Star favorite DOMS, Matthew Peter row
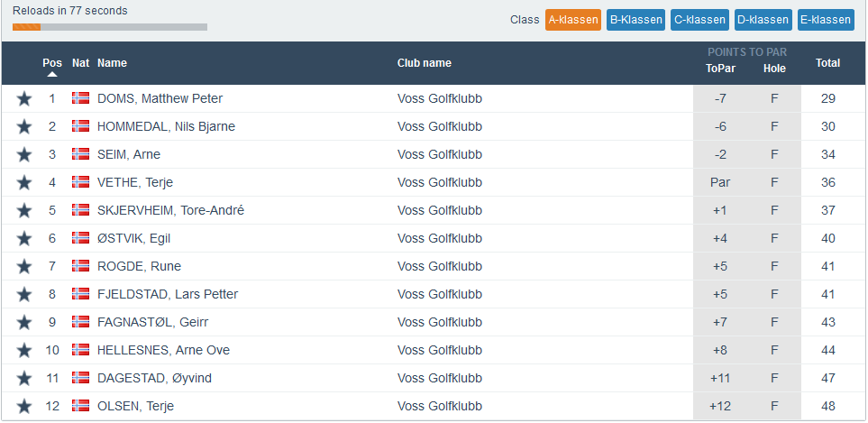The height and width of the screenshot is (423, 868). (24, 98)
